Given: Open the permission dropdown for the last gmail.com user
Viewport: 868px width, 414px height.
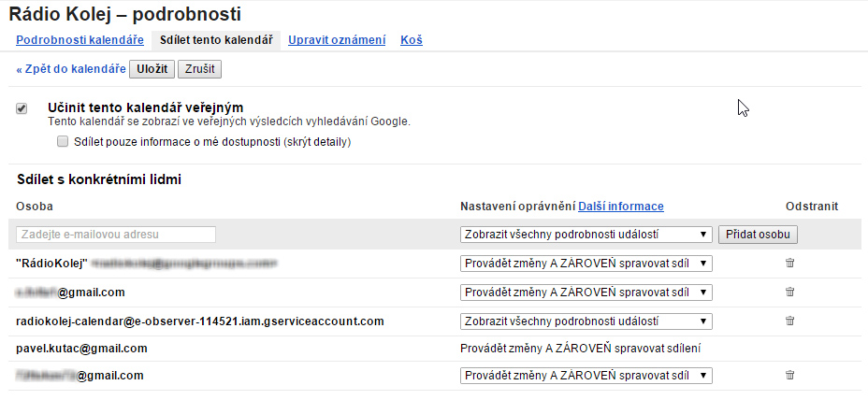Looking at the screenshot, I should [x=586, y=376].
